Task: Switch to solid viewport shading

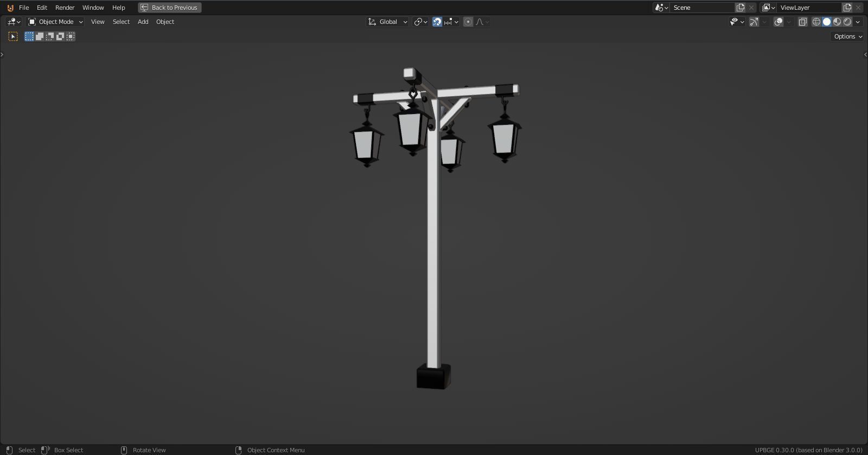Action: [827, 22]
